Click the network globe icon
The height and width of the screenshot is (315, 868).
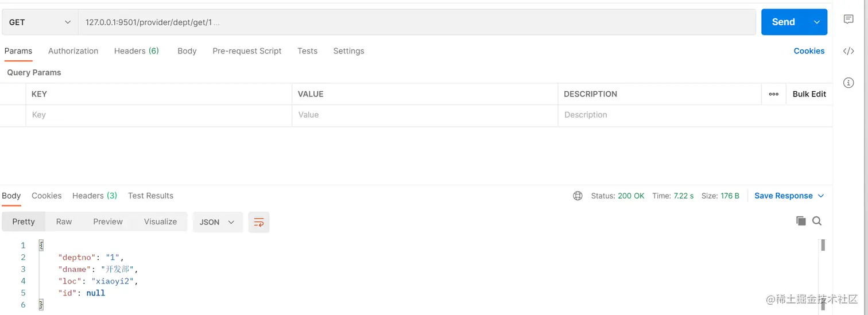[578, 196]
